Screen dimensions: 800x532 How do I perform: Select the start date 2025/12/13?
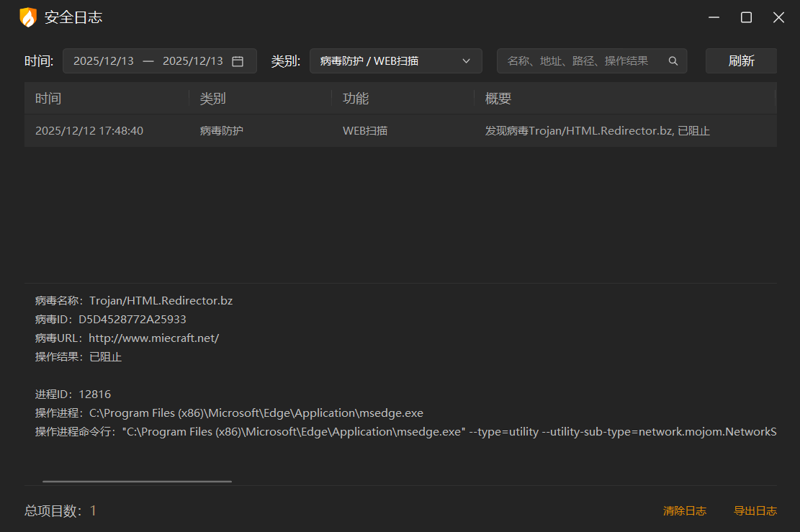[x=104, y=61]
